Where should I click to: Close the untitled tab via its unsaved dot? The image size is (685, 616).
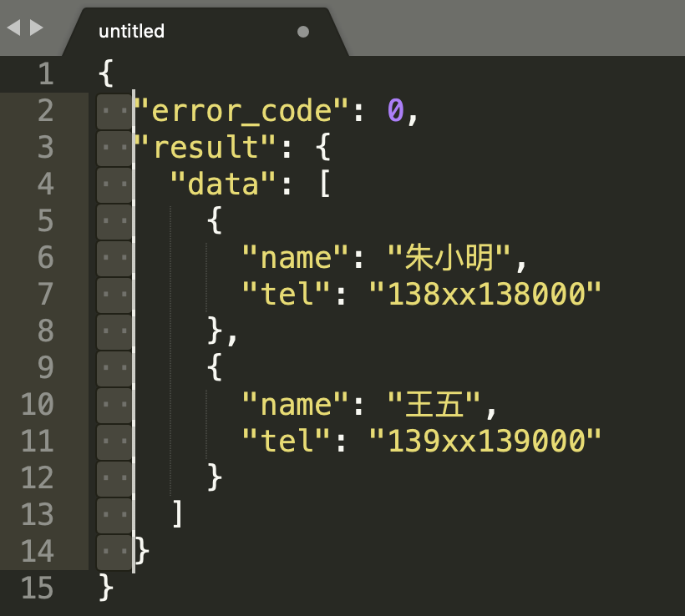click(303, 32)
